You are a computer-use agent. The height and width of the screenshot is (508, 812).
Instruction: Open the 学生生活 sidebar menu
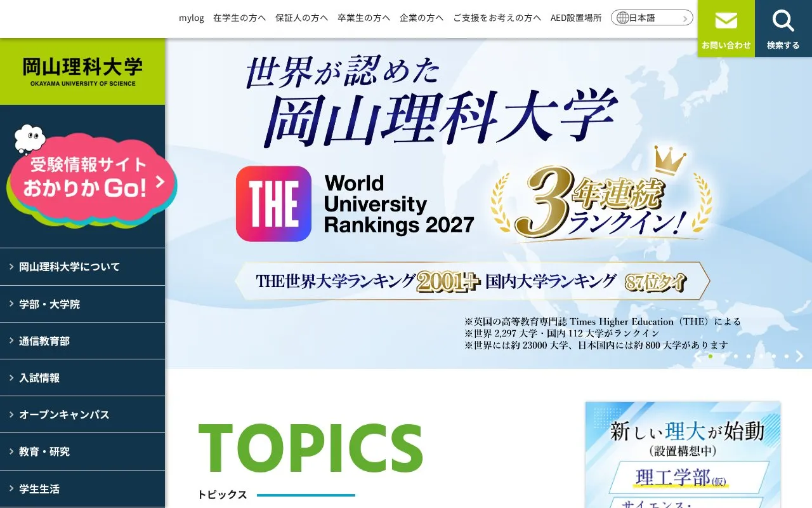pyautogui.click(x=82, y=489)
